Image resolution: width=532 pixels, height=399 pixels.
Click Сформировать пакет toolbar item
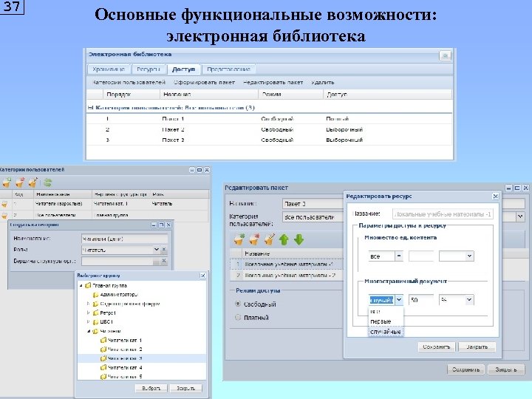pyautogui.click(x=204, y=83)
